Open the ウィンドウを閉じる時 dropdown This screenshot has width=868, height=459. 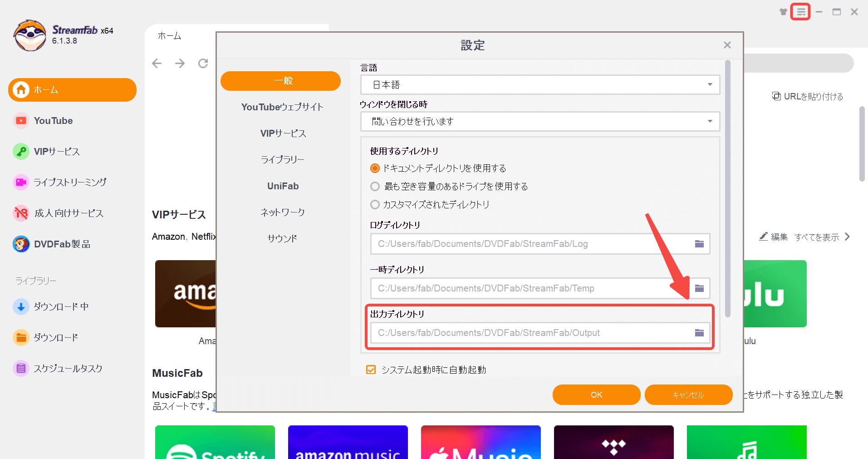[540, 122]
